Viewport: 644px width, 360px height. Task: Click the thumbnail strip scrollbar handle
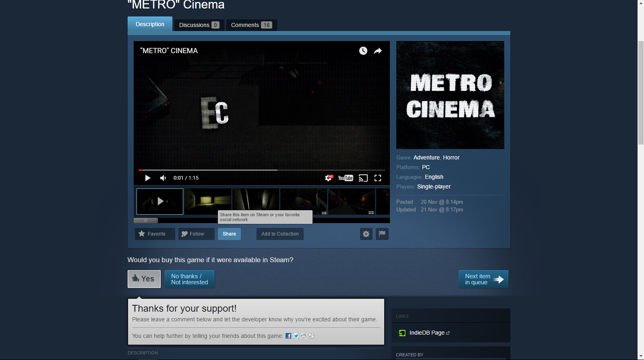[x=146, y=220]
